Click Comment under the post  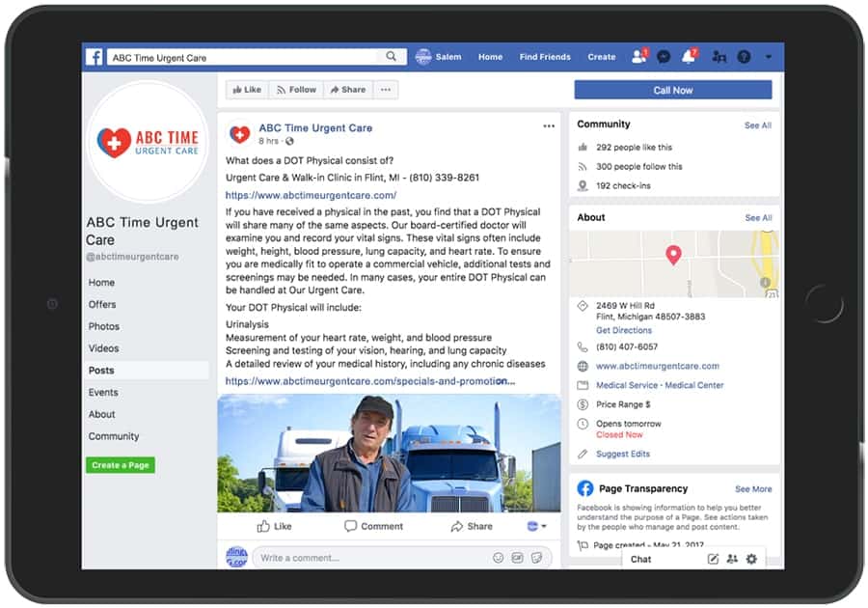click(373, 526)
